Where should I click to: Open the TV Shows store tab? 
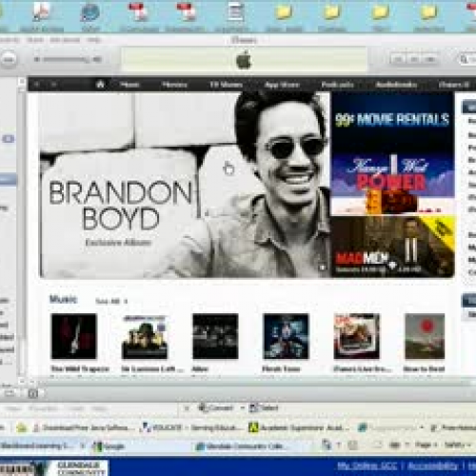226,85
